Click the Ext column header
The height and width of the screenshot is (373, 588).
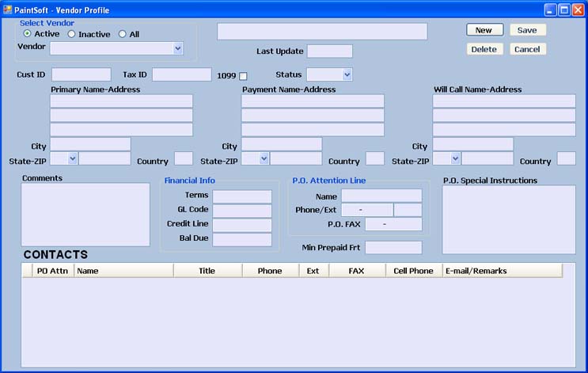(x=314, y=271)
